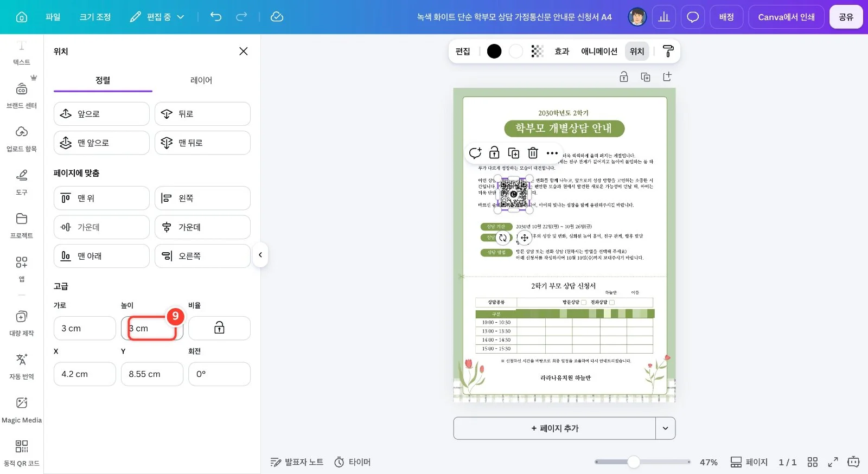Open grid view of pages
This screenshot has height=474, width=868.
pyautogui.click(x=812, y=462)
